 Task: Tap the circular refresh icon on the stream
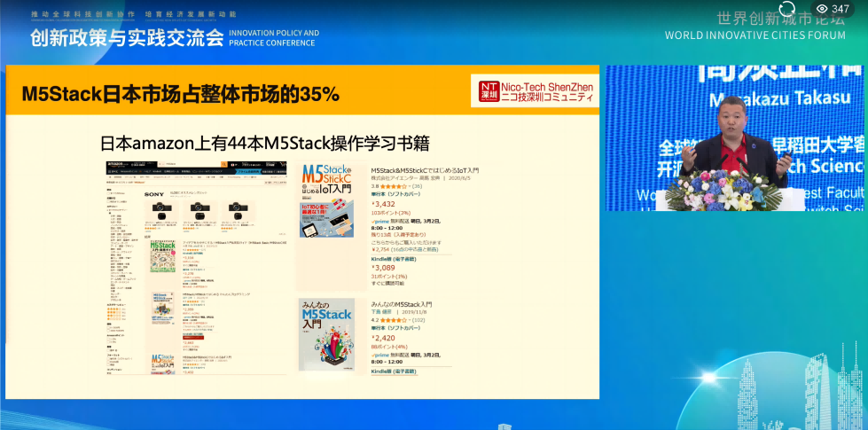(x=786, y=8)
